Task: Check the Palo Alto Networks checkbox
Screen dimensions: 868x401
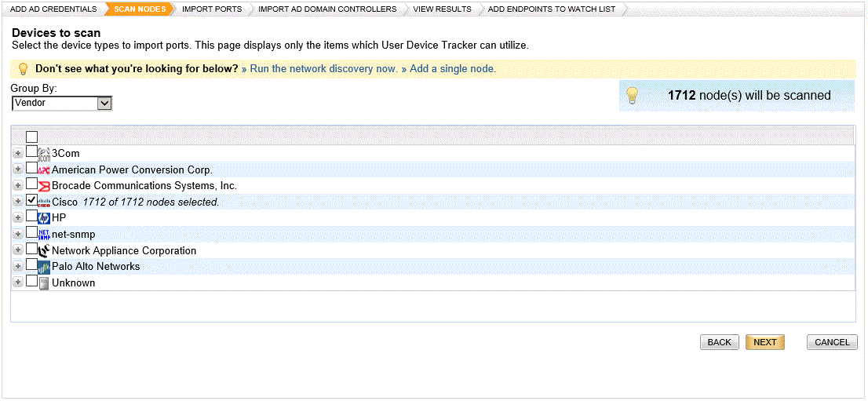Action: tap(32, 264)
